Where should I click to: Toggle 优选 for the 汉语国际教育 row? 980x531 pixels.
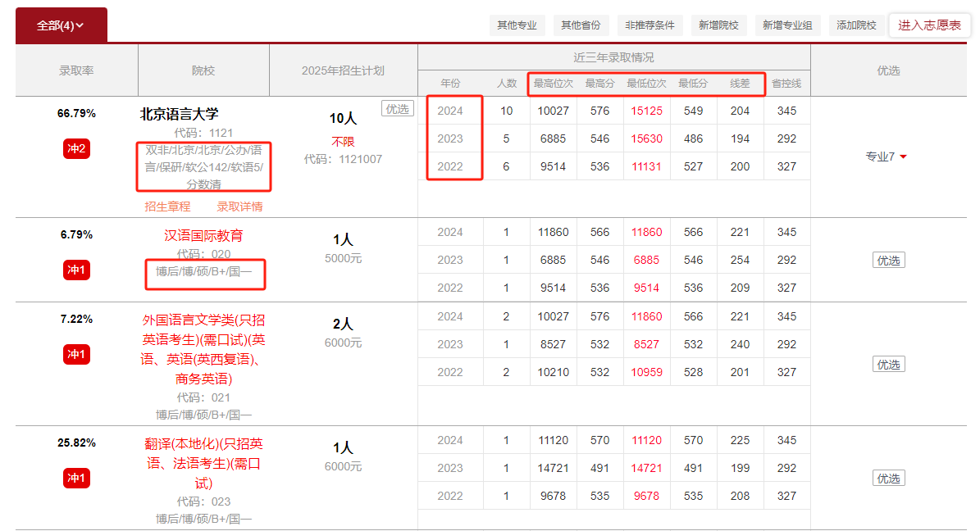(888, 261)
